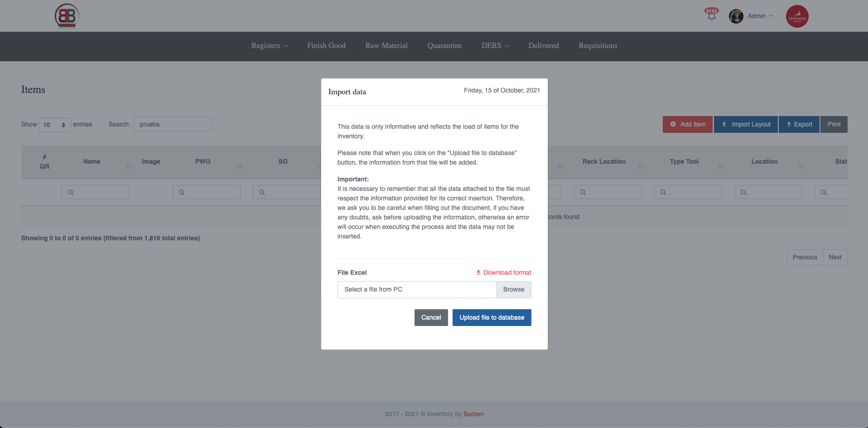Expand the DERS dropdown menu

point(495,46)
